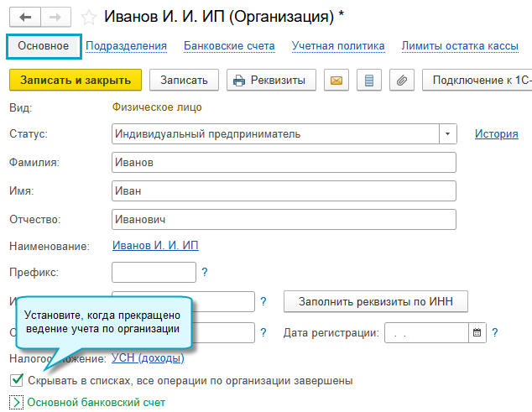Open the Статус dropdown list
The image size is (532, 412).
pos(448,133)
